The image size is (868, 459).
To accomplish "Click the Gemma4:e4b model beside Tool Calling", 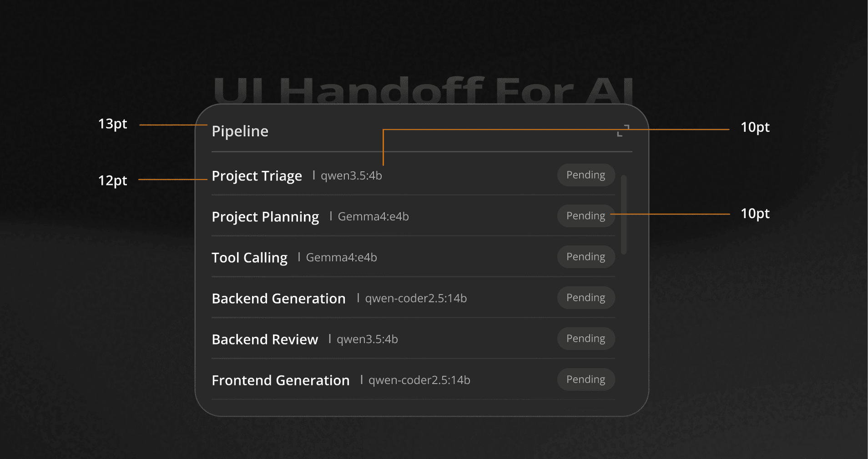I will 341,258.
